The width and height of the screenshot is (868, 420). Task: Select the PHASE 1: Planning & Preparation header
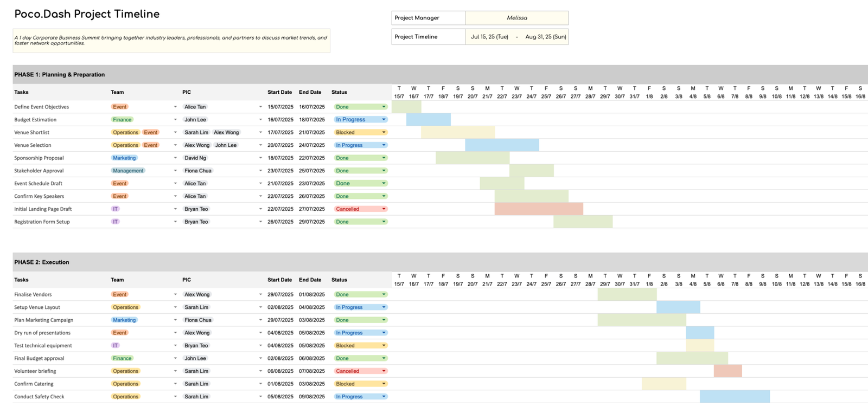point(60,75)
